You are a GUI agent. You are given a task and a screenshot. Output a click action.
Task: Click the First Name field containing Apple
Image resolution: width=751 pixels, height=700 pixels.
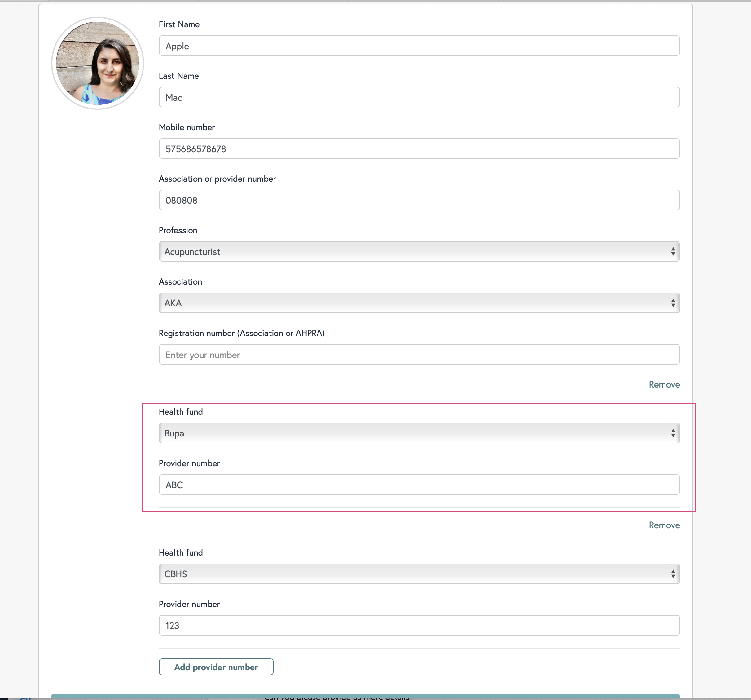click(419, 46)
